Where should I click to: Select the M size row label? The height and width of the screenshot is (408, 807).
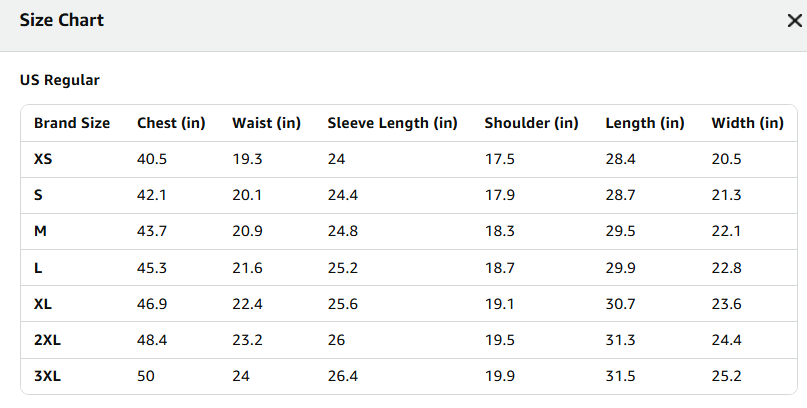(40, 231)
